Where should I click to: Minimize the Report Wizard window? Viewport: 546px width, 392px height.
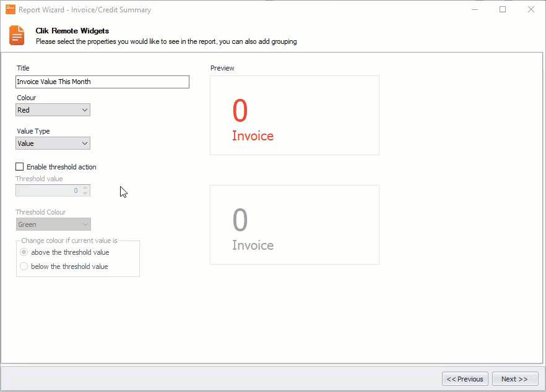[474, 9]
